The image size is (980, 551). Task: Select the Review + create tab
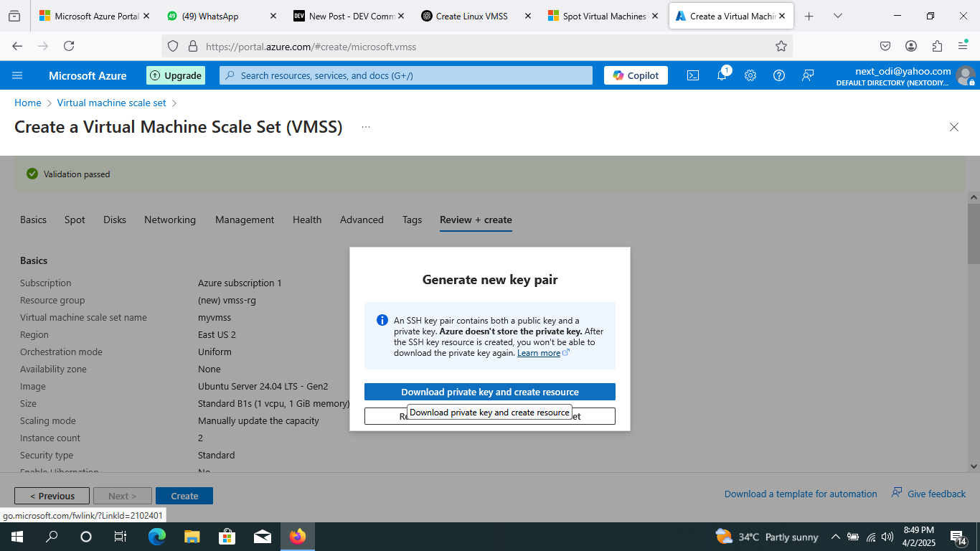click(476, 220)
